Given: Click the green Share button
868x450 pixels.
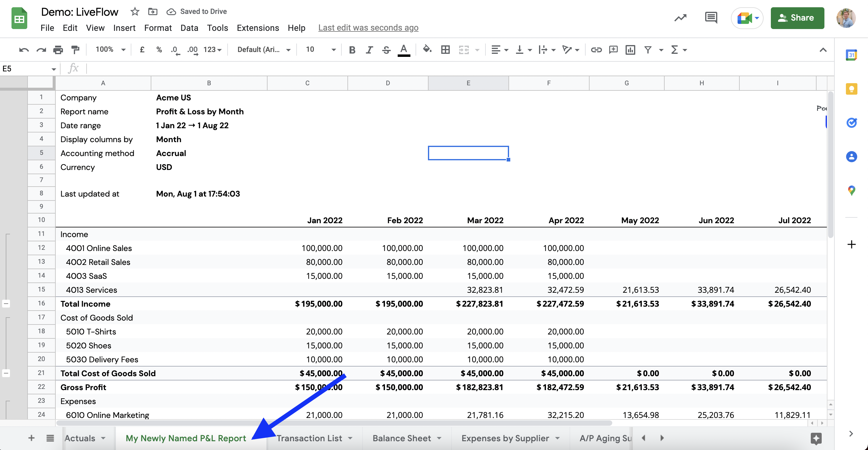Looking at the screenshot, I should (797, 18).
